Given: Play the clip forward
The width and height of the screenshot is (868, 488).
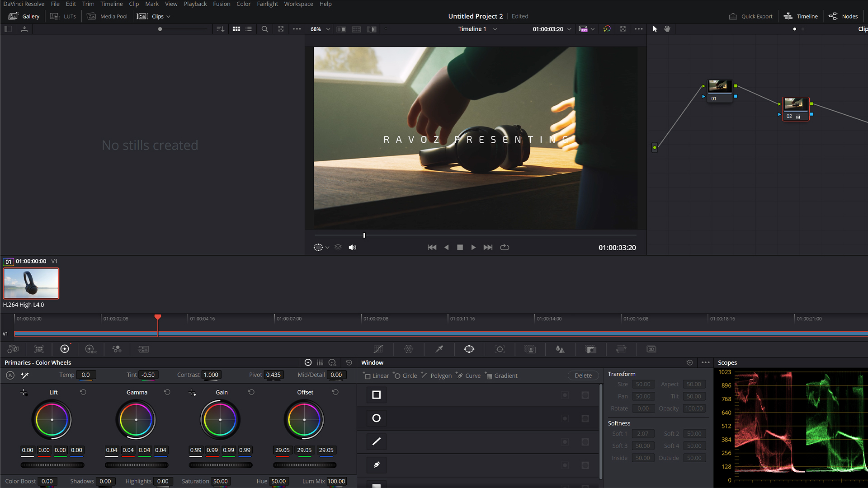Looking at the screenshot, I should point(473,247).
